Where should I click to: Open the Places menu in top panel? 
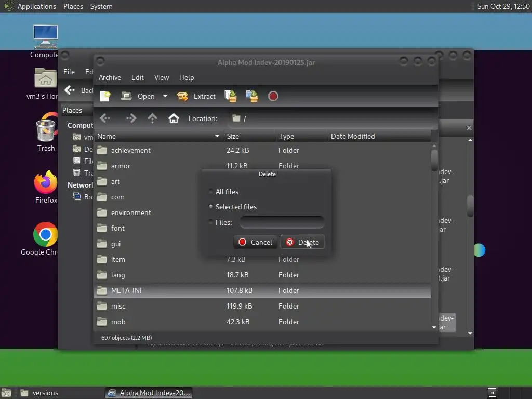pos(73,6)
